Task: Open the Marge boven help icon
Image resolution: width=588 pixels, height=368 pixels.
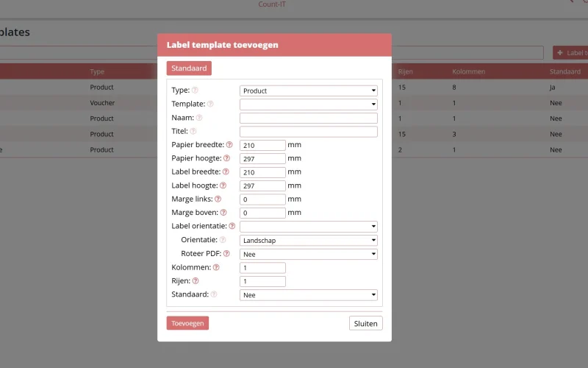Action: [223, 213]
